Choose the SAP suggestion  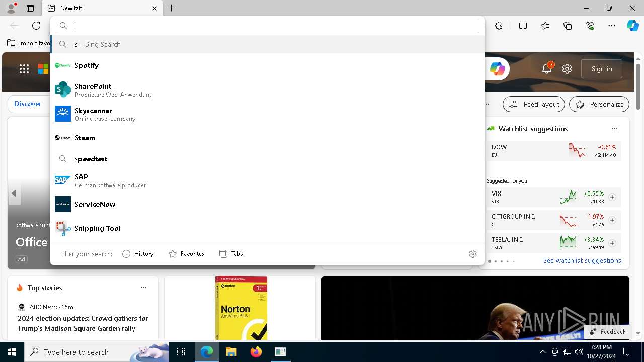coord(267,180)
